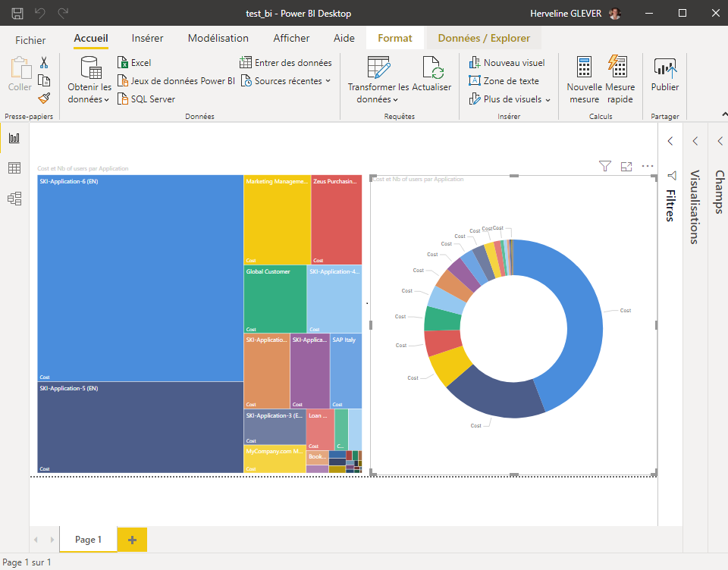Open the Report view icon in left sidebar
This screenshot has width=728, height=570.
tap(14, 138)
